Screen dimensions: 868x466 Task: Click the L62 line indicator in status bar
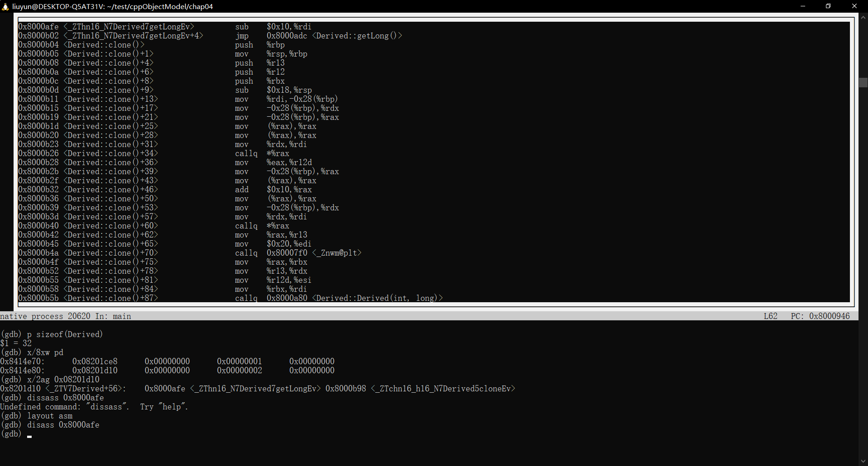770,316
